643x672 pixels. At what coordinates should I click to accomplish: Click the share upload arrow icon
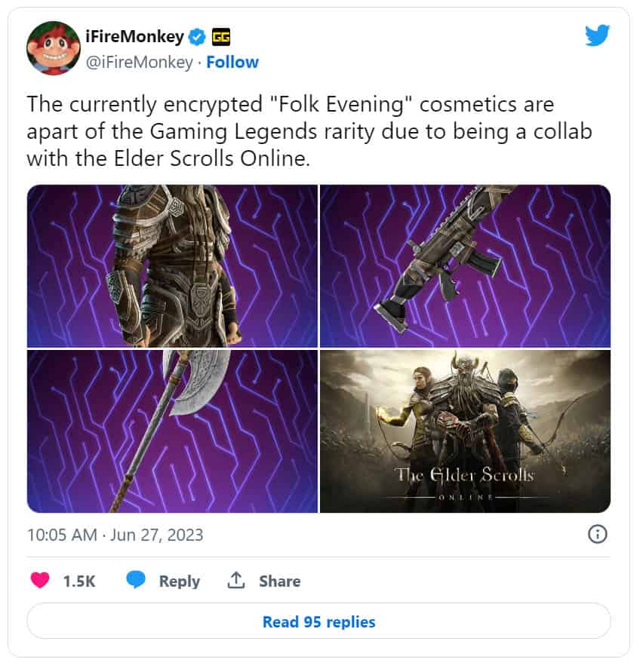(x=236, y=580)
